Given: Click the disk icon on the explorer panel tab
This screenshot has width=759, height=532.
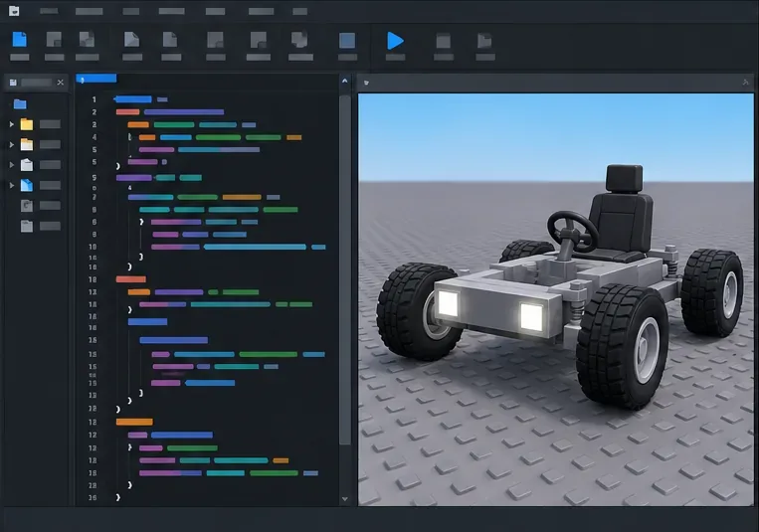Looking at the screenshot, I should (x=13, y=83).
